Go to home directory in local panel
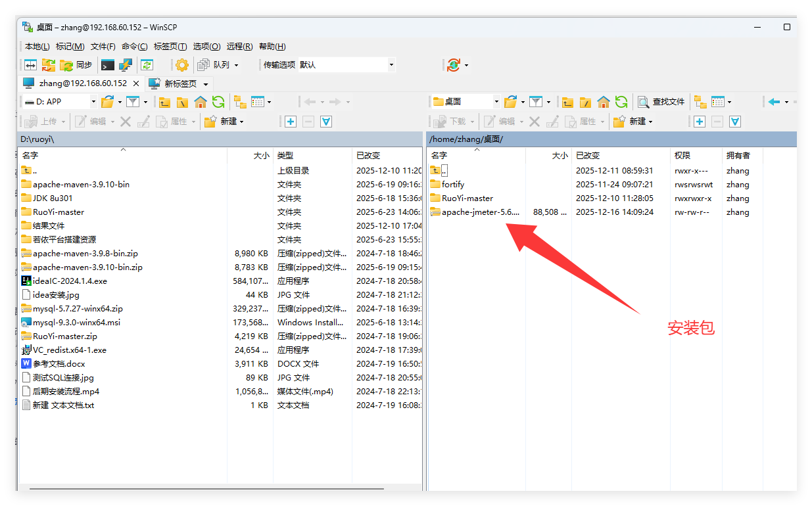Screen dimensions: 812x506 click(x=201, y=102)
